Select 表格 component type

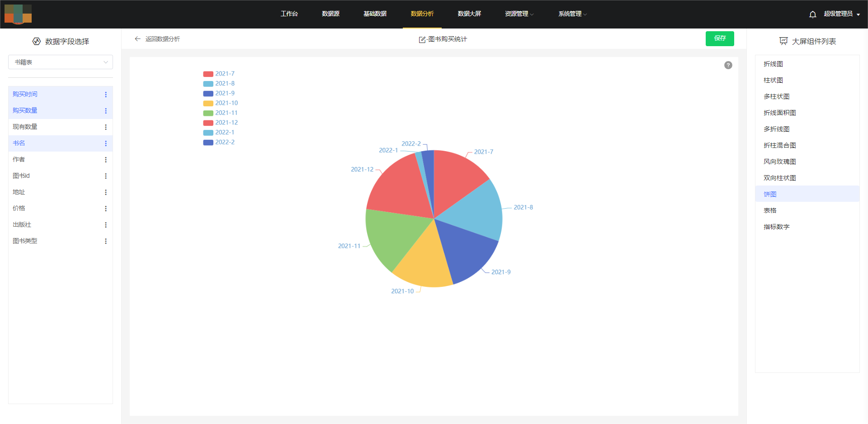click(807, 210)
